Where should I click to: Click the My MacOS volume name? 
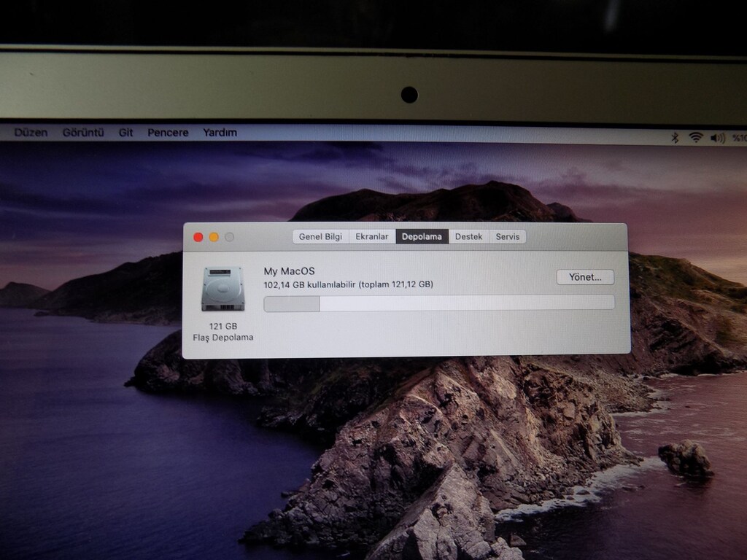(x=289, y=271)
